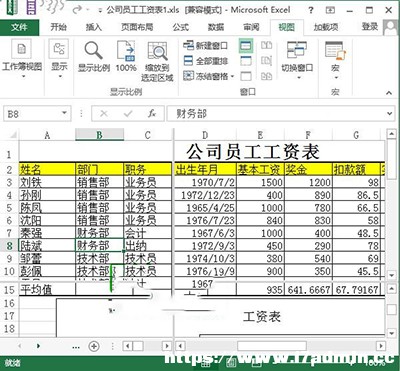The height and width of the screenshot is (371, 400).
Task: Expand the 冻结窗格 freeze panes dropdown
Action: (x=232, y=77)
